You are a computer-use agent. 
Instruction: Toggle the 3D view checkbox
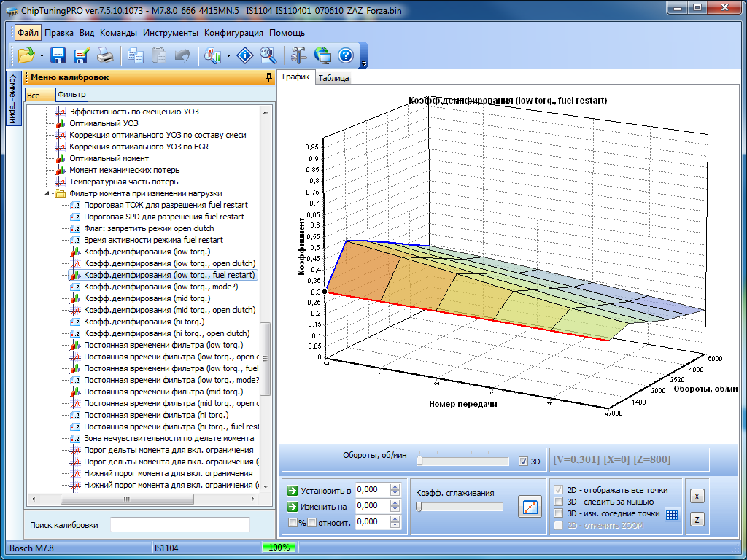(x=523, y=462)
